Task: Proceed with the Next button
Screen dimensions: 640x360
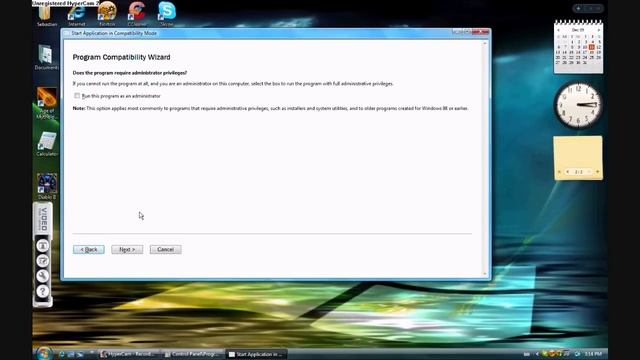Action: 127,249
